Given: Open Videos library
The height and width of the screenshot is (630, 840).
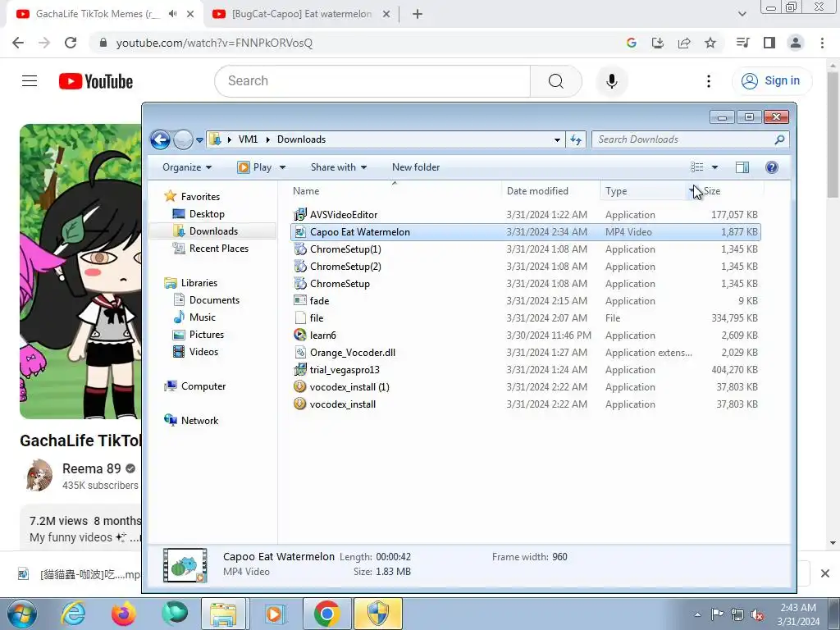Looking at the screenshot, I should 203,351.
